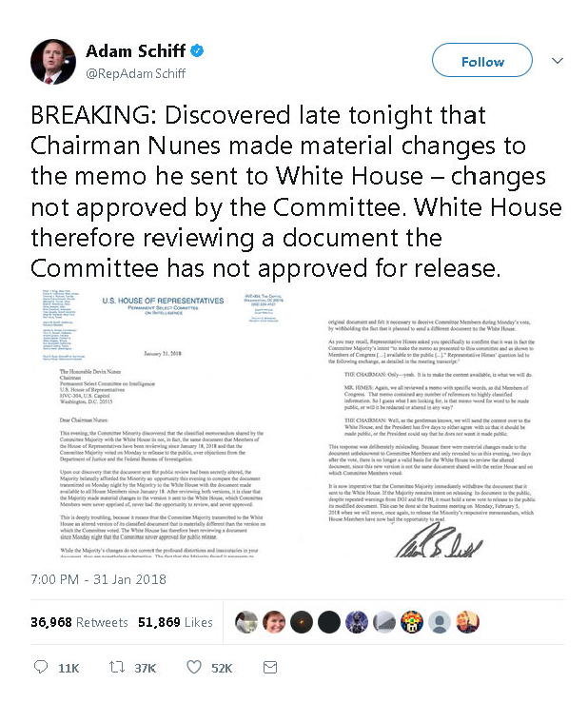Open the tweet options dropdown chevron

click(558, 61)
